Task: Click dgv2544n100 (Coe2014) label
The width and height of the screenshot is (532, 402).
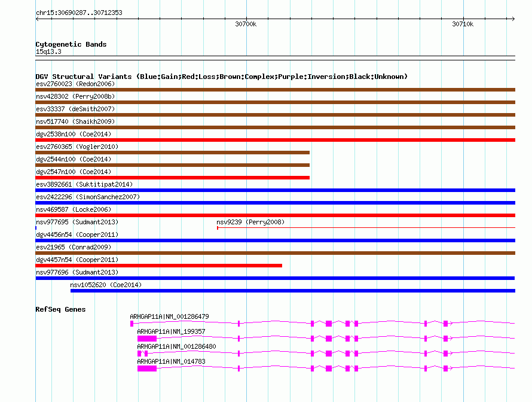Action: pyautogui.click(x=74, y=159)
